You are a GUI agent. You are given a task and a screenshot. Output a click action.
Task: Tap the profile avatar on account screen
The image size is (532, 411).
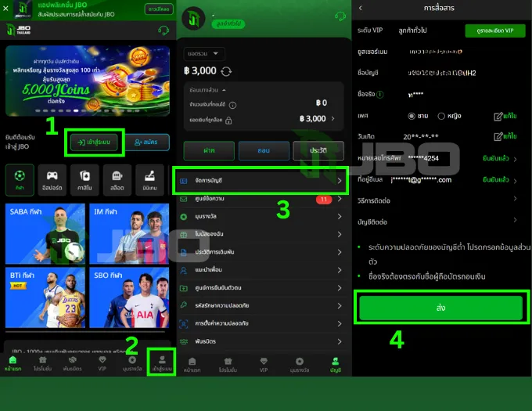pos(194,18)
